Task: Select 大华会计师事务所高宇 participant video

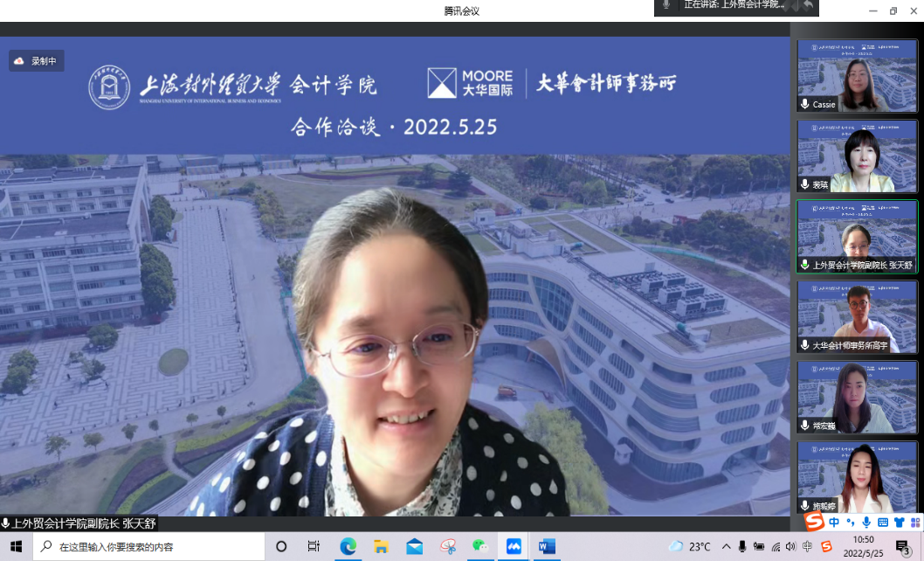Action: click(x=857, y=315)
